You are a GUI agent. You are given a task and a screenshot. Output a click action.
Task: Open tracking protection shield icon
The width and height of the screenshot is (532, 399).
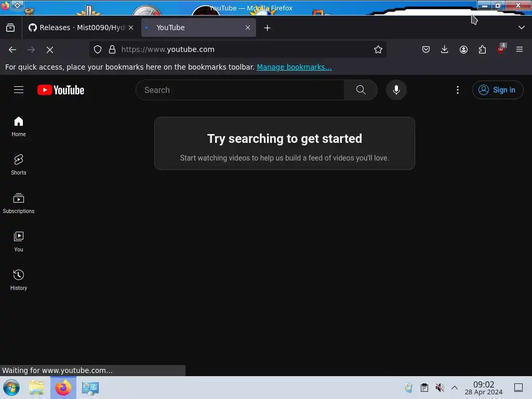(98, 49)
